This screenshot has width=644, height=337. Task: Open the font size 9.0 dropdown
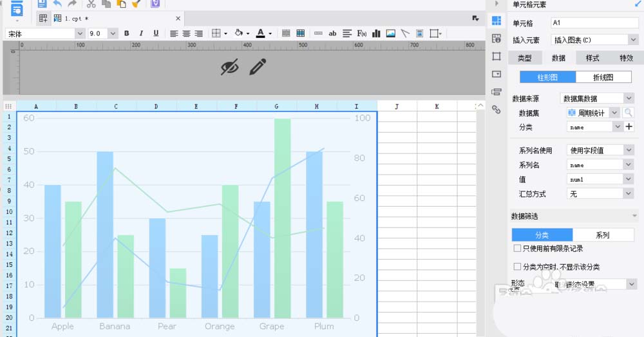pos(113,34)
